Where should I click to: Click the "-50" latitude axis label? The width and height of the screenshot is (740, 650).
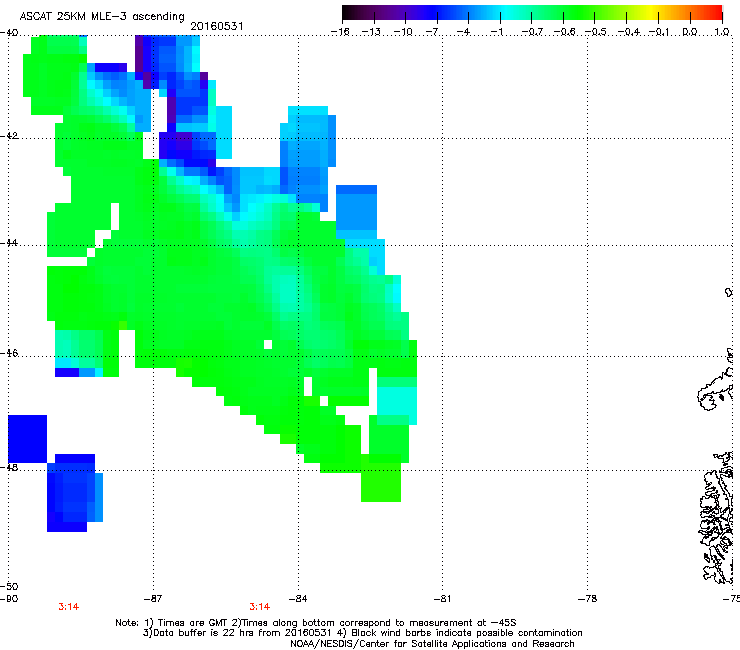(9, 586)
